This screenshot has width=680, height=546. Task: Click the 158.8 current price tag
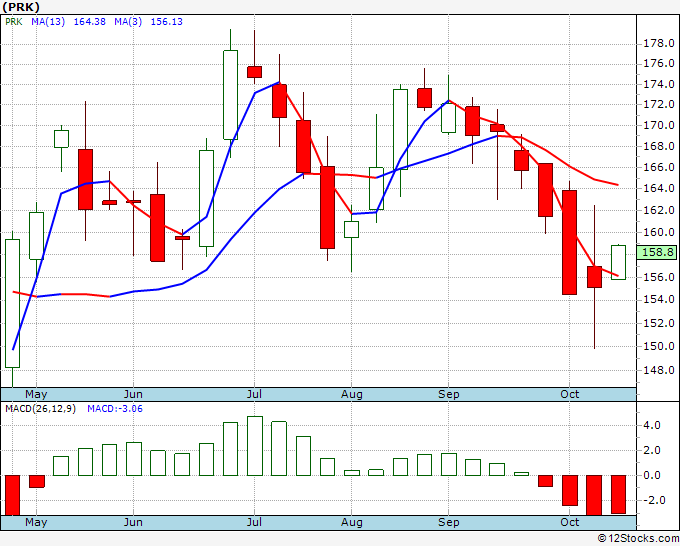pyautogui.click(x=657, y=252)
